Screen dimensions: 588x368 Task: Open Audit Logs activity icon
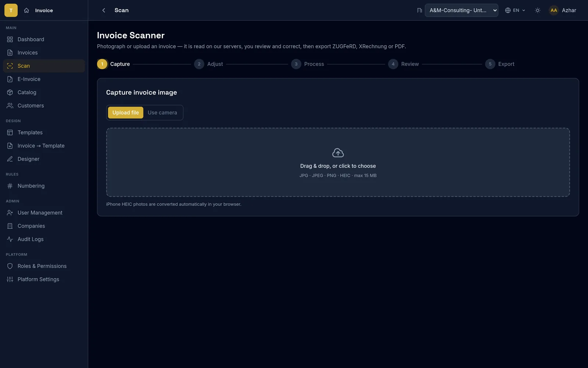10,239
